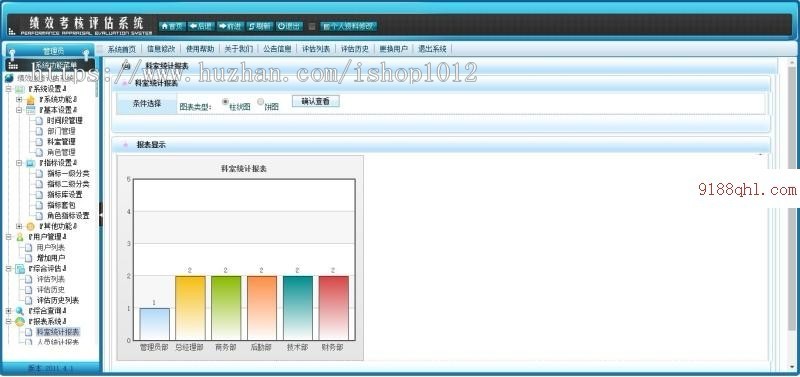The height and width of the screenshot is (377, 800).
Task: Click the 首页 home button in header
Action: pos(172,26)
